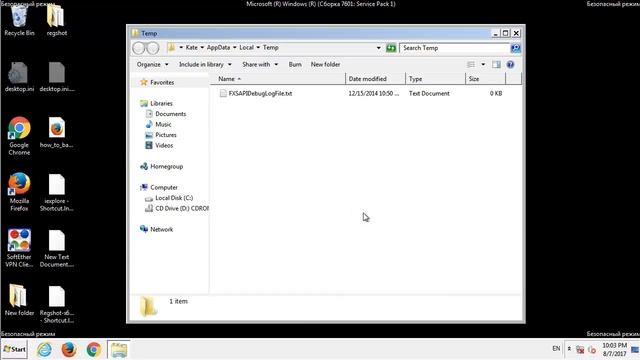Open Documents library in navigation pane
This screenshot has width=640, height=360.
(x=171, y=114)
